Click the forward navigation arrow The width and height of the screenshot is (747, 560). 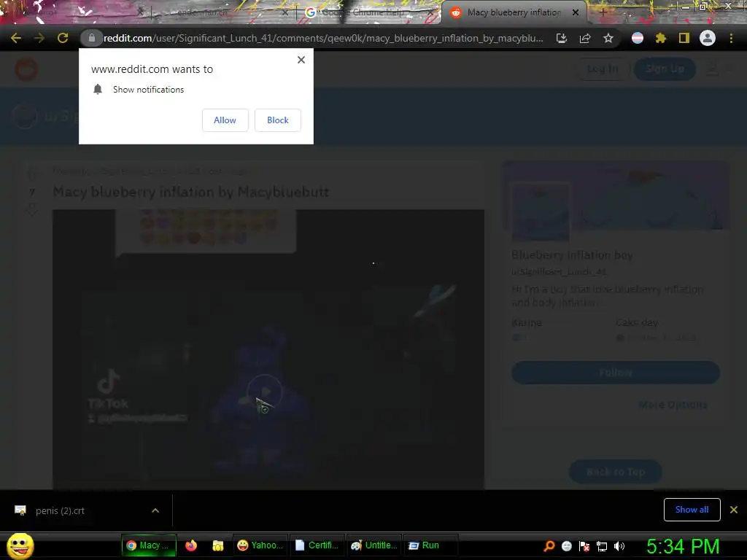(x=39, y=38)
